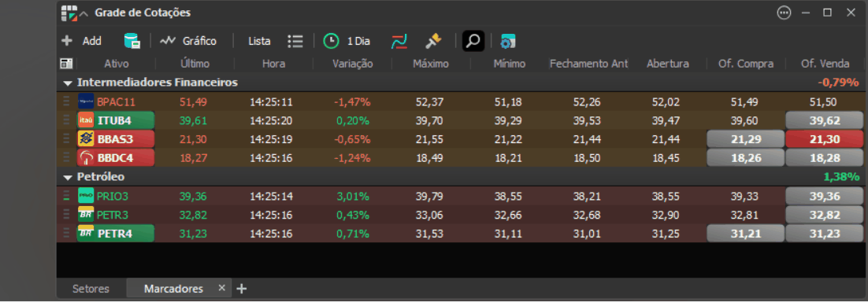Click BPAC11 variation -1,47%
The image size is (868, 302).
pos(352,101)
